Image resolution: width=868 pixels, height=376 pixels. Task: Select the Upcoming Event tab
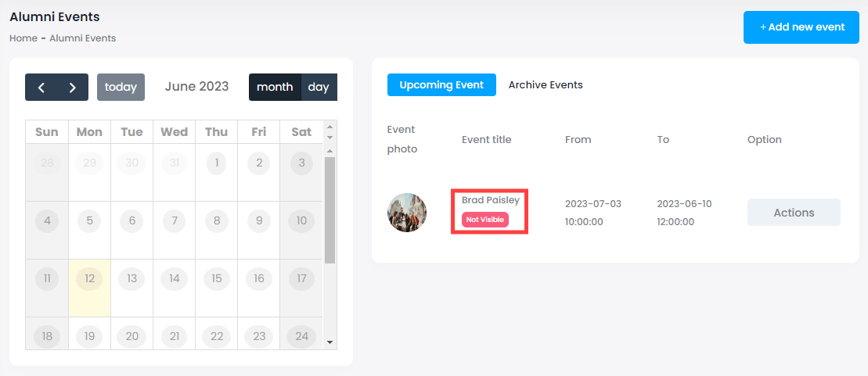point(441,85)
